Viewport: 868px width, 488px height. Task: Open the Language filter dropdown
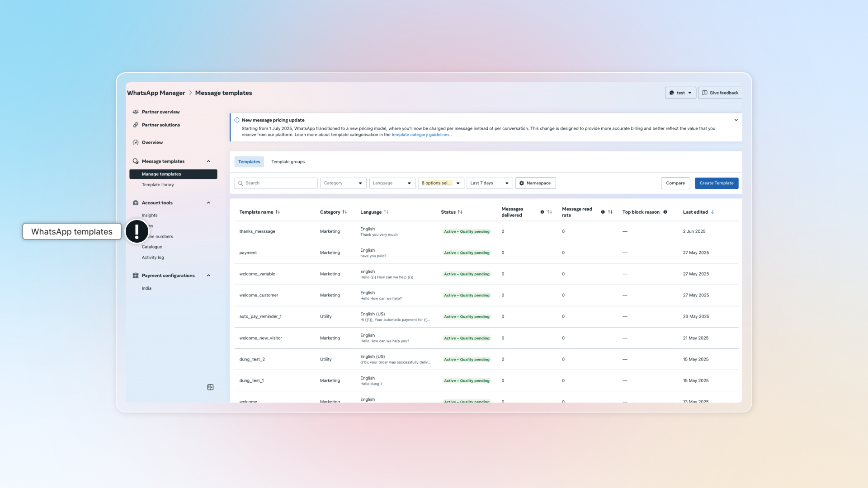click(392, 183)
